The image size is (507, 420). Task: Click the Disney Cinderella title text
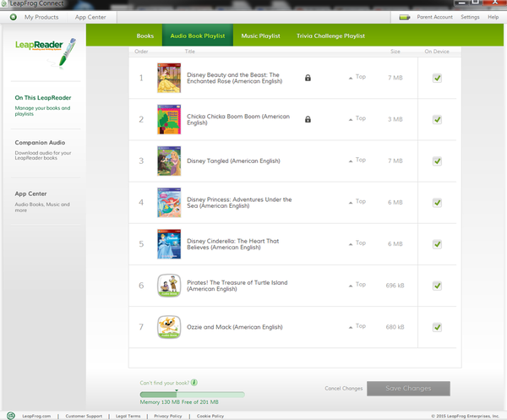[233, 244]
